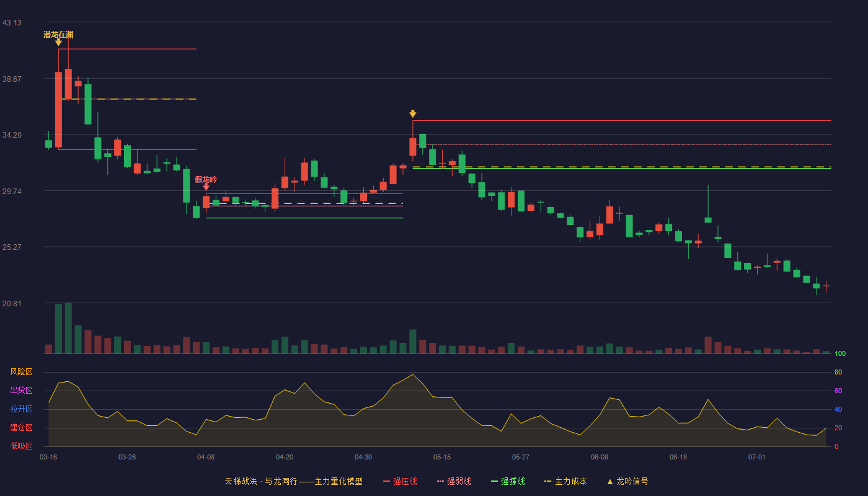Toggle the 龙吟信号 legend entry
Screen dimensions: 868x496
[627, 481]
